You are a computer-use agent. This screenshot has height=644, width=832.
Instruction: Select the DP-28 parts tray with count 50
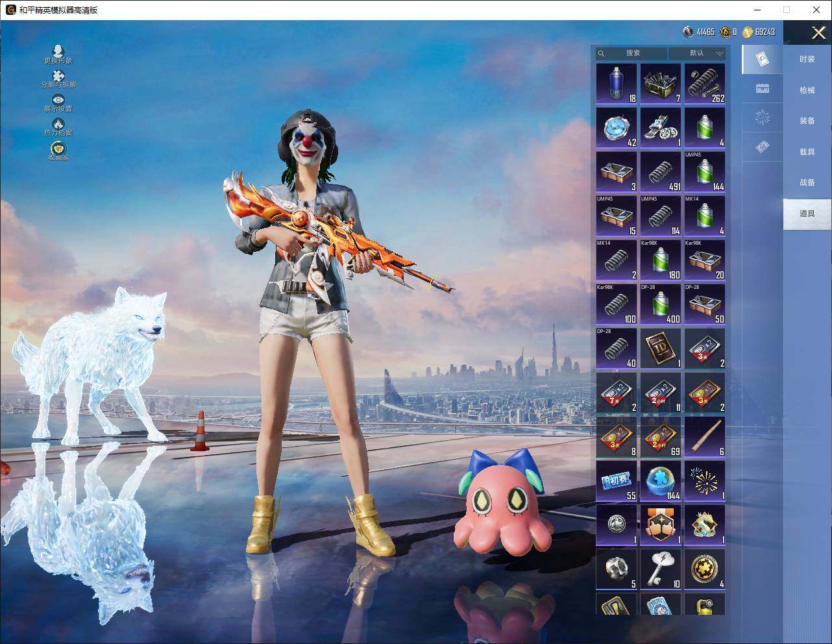pyautogui.click(x=705, y=304)
